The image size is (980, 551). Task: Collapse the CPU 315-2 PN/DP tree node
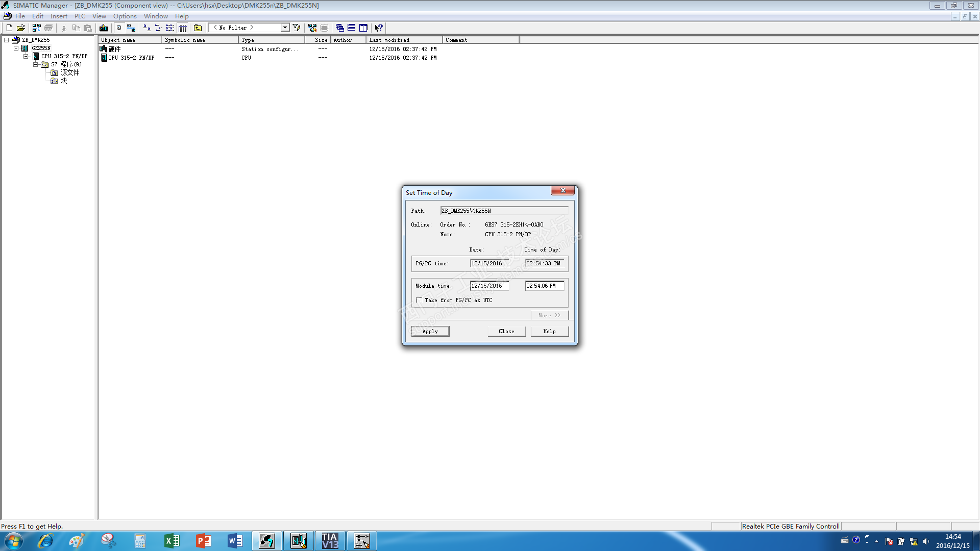pyautogui.click(x=26, y=57)
